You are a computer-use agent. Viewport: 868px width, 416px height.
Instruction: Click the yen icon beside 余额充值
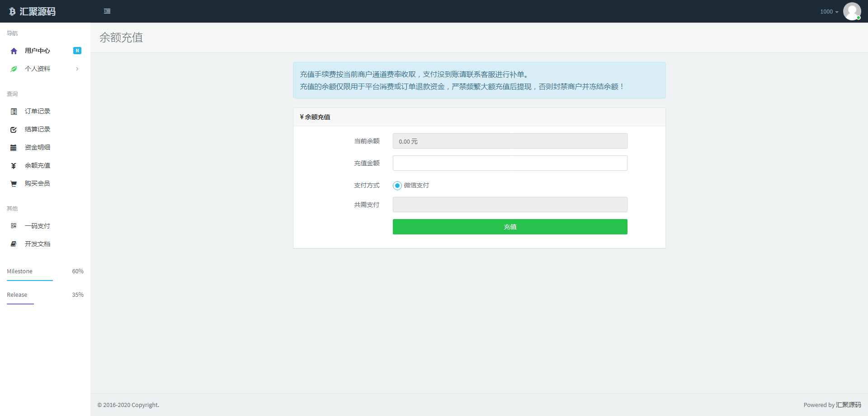tap(14, 166)
